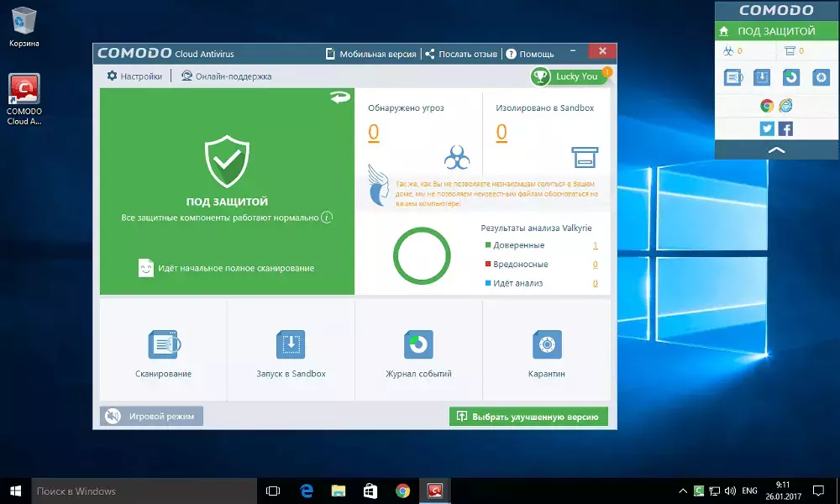Open the Карантин tile icon
The height and width of the screenshot is (504, 840).
click(x=547, y=344)
